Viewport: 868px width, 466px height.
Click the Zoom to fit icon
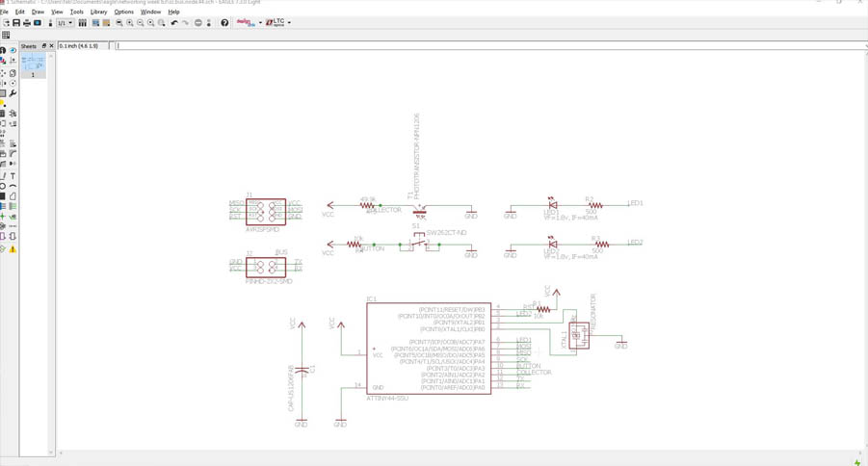click(119, 23)
